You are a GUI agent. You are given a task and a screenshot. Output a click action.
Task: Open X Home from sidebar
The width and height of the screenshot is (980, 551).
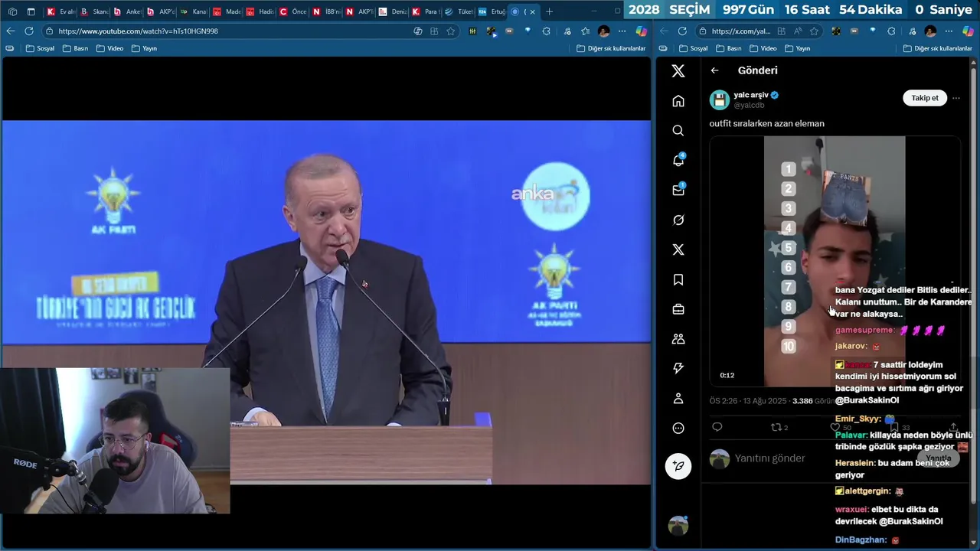tap(678, 101)
